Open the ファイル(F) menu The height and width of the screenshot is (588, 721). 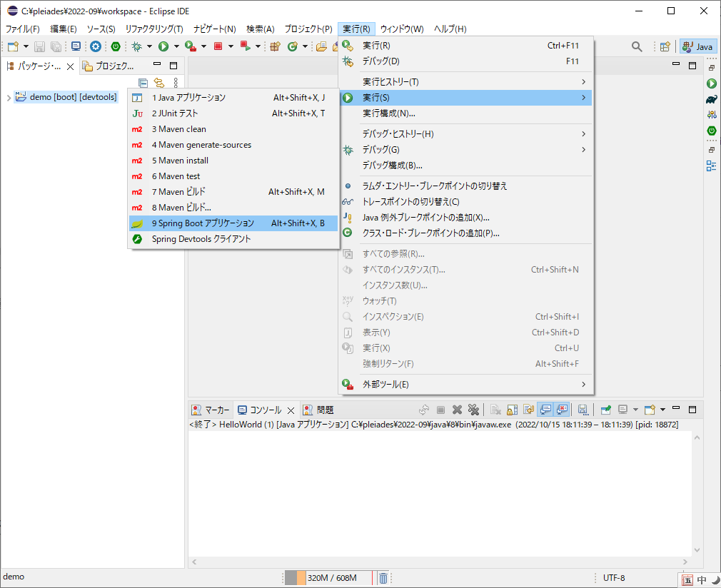tap(23, 29)
